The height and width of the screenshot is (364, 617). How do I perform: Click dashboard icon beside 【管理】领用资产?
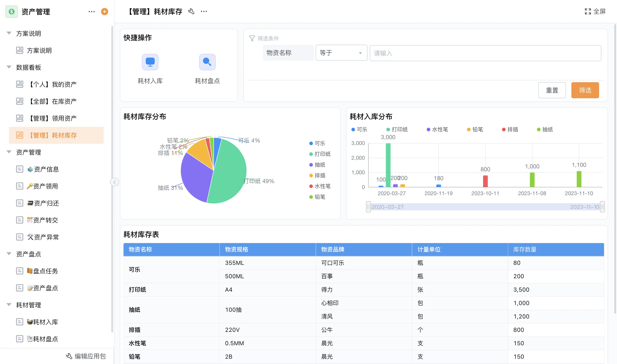pyautogui.click(x=20, y=118)
